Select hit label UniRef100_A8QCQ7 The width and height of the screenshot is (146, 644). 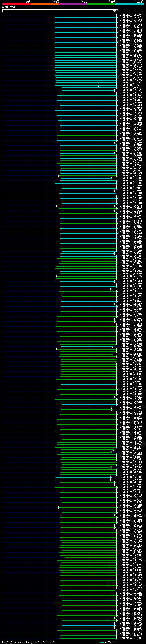[x=131, y=143]
